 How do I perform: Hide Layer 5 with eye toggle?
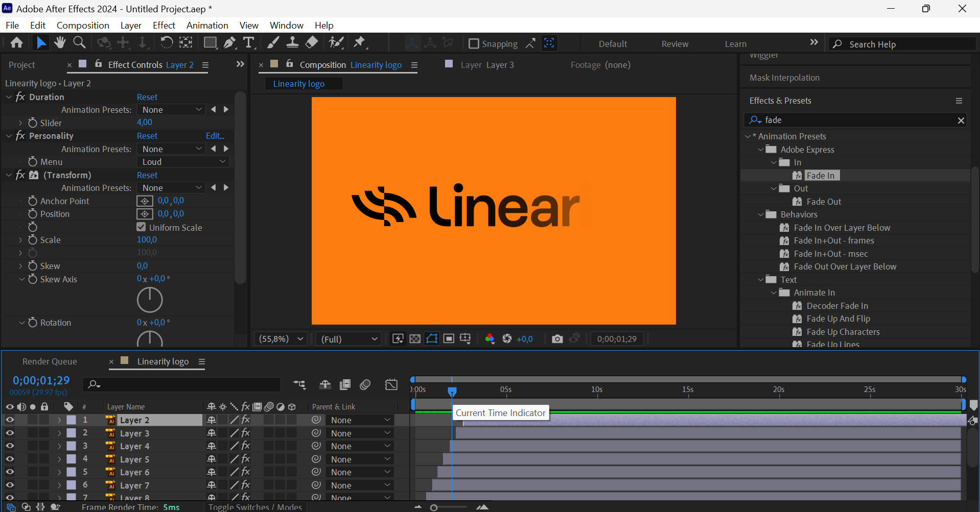coord(10,459)
